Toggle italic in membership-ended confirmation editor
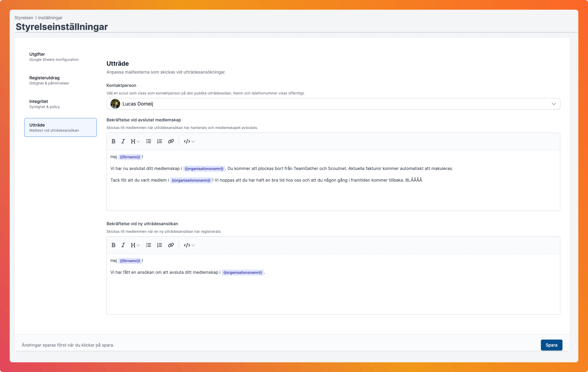This screenshot has width=588, height=372. 123,141
